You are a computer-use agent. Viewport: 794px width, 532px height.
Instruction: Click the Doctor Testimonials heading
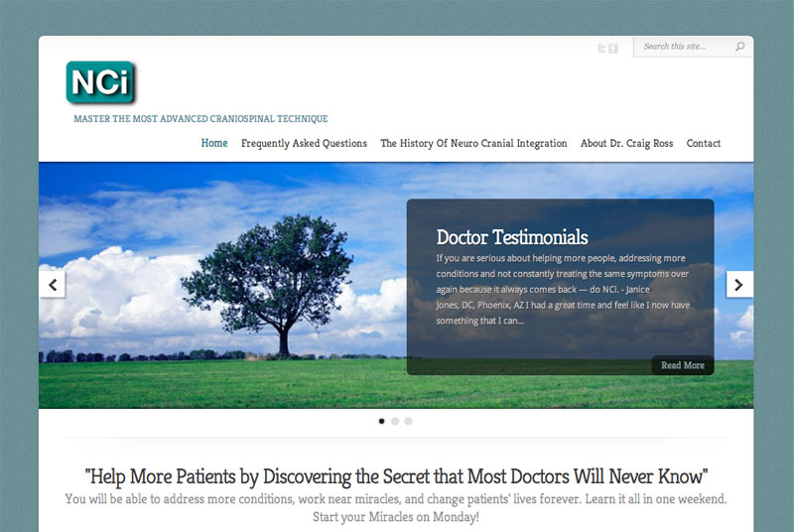(512, 237)
